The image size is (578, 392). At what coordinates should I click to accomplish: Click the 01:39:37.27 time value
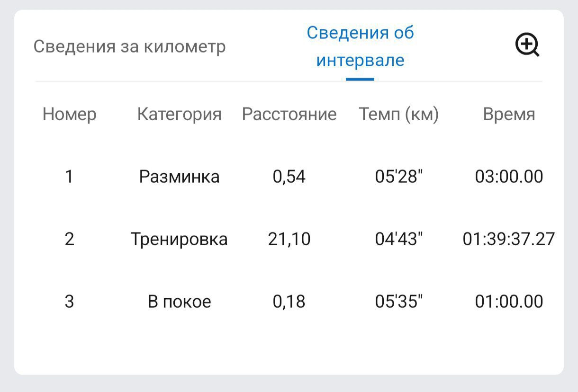pos(509,239)
